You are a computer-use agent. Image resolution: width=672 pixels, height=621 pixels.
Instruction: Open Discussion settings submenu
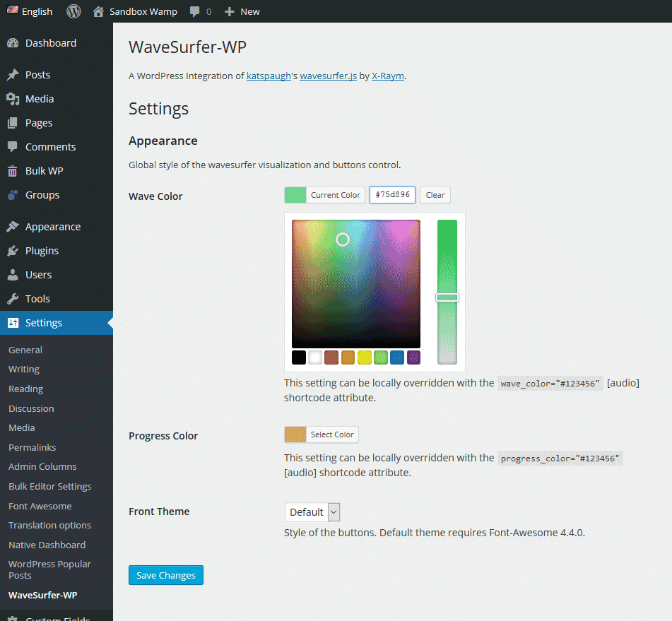click(31, 408)
